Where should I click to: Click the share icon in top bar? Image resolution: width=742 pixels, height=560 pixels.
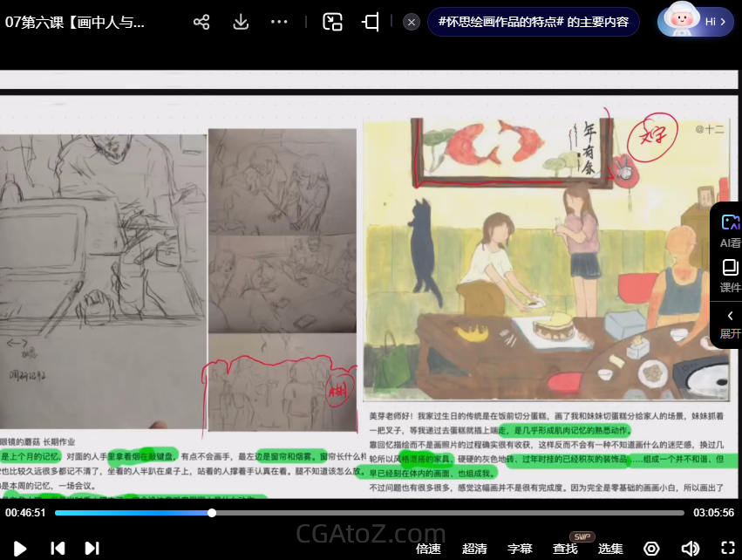tap(201, 22)
